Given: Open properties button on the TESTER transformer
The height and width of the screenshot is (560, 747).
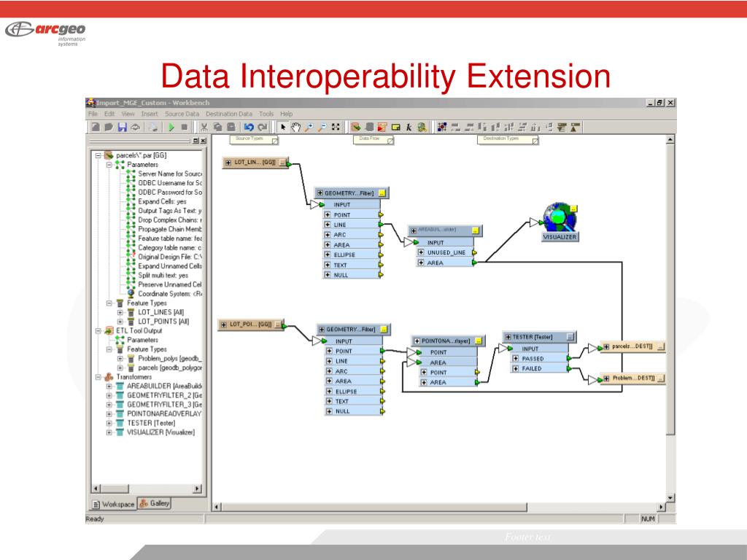Looking at the screenshot, I should coord(570,337).
